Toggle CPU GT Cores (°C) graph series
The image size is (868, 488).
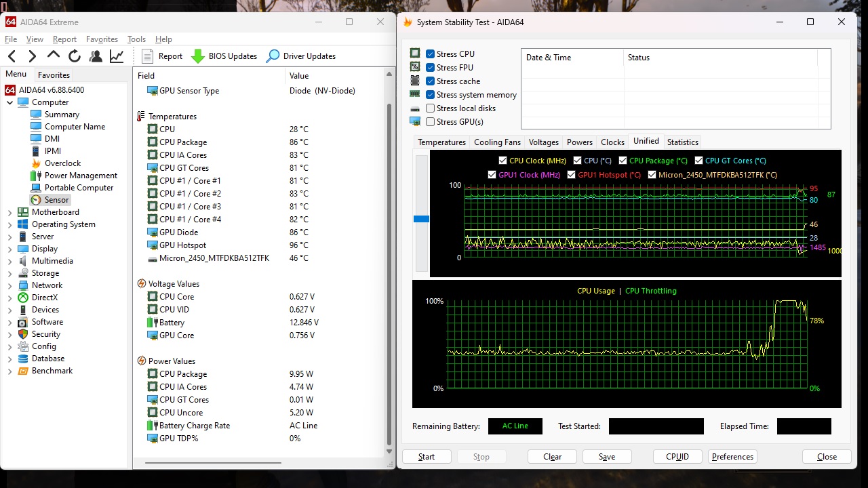698,161
